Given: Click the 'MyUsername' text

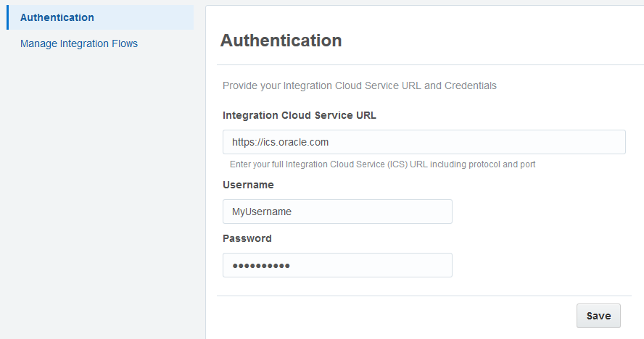Looking at the screenshot, I should pyautogui.click(x=261, y=212).
